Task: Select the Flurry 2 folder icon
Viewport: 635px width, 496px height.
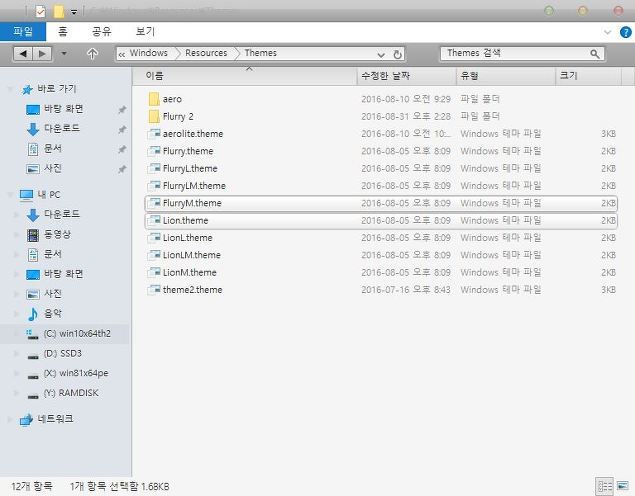Action: [154, 116]
